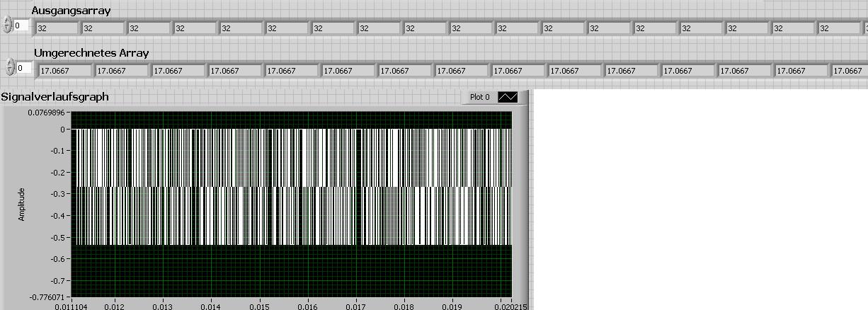The image size is (868, 310).
Task: Click the x-axis marker 0.014
Action: (x=211, y=306)
